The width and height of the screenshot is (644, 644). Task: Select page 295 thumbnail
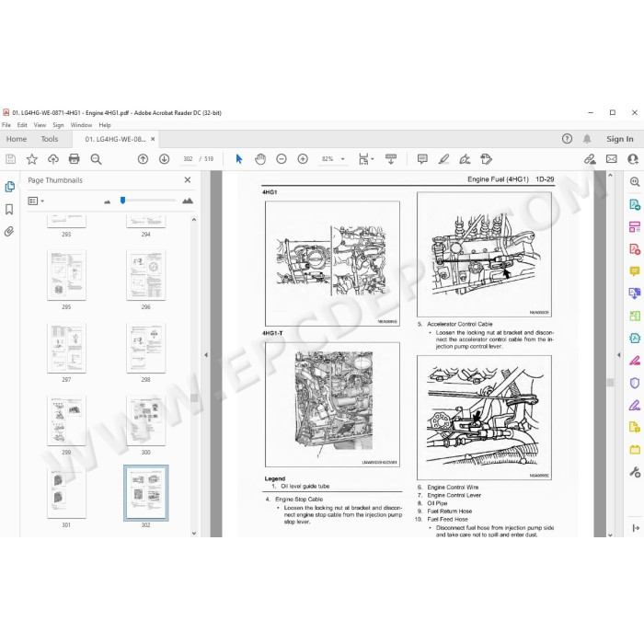pos(66,275)
